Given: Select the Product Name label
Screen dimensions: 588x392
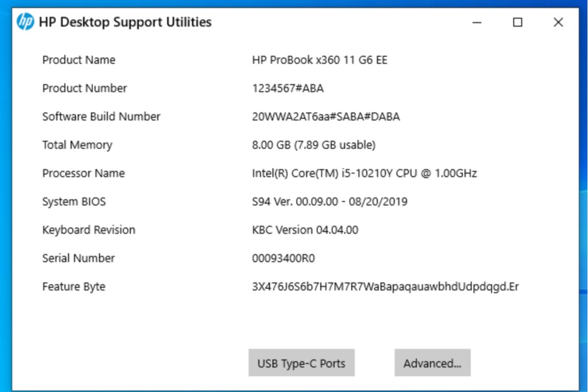Looking at the screenshot, I should click(x=79, y=60).
